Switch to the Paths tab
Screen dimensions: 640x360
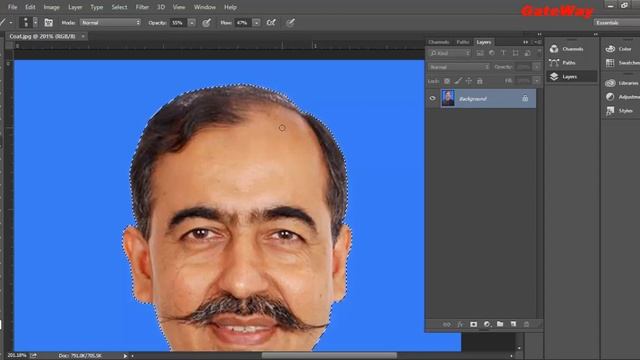point(463,42)
